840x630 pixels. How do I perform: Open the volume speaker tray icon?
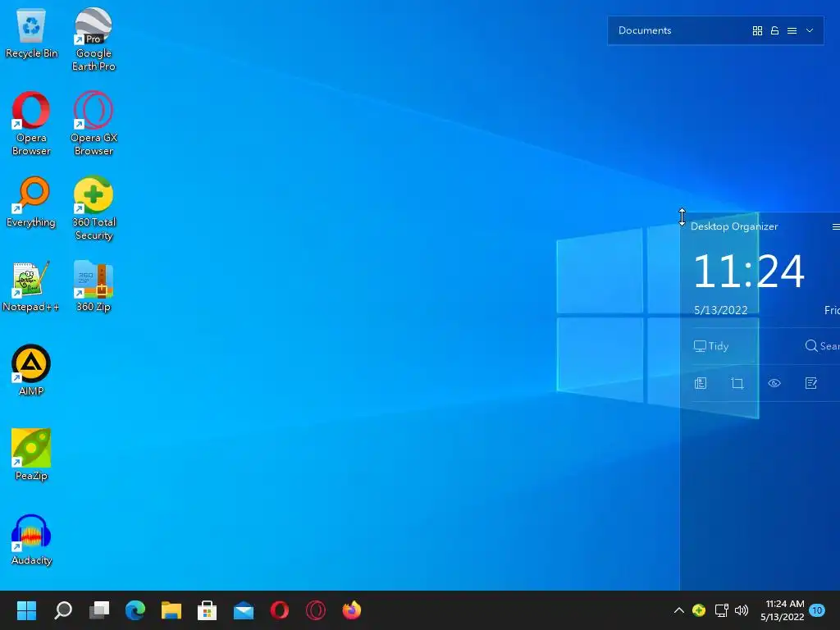pyautogui.click(x=742, y=610)
